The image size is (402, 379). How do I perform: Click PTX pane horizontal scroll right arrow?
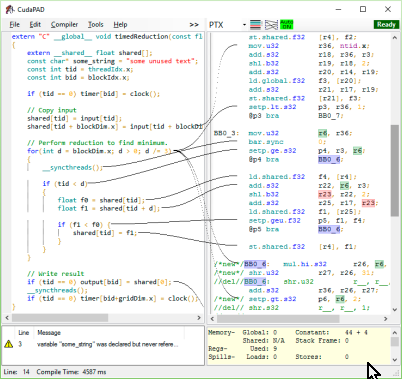pos(385,319)
